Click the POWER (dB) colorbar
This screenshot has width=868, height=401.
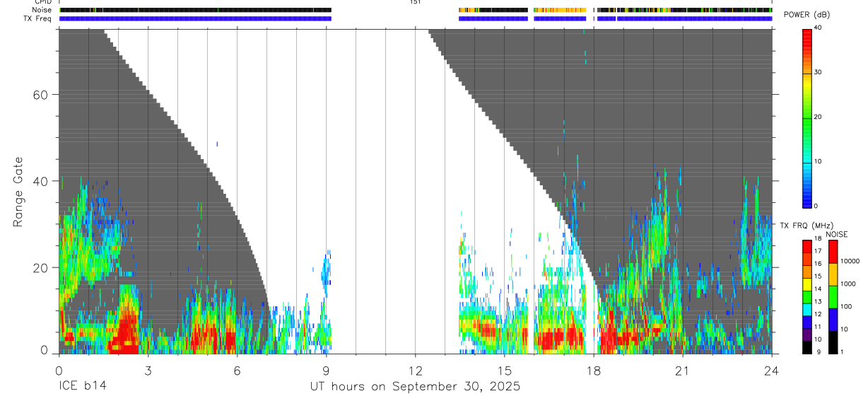coord(807,117)
